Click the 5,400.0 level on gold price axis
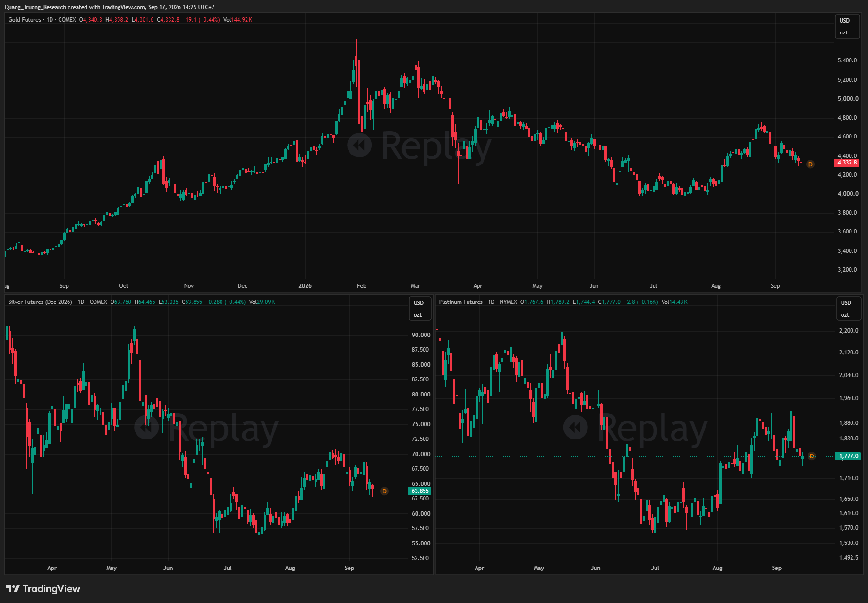This screenshot has height=603, width=868. tap(847, 60)
